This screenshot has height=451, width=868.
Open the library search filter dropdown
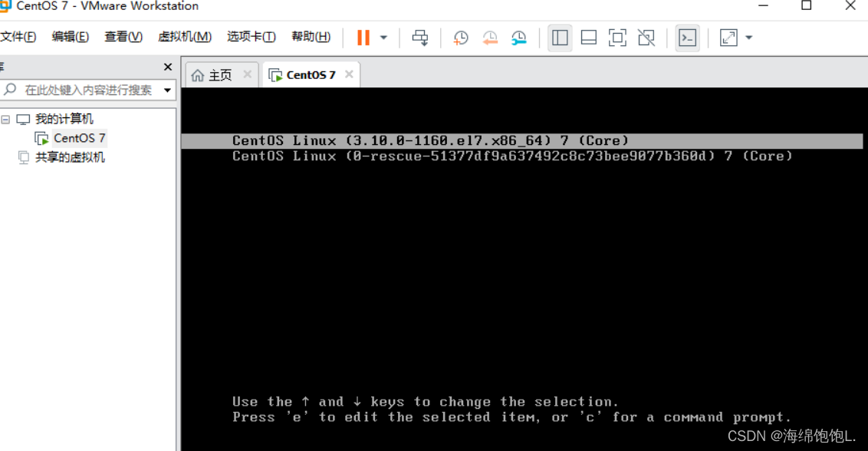(167, 90)
